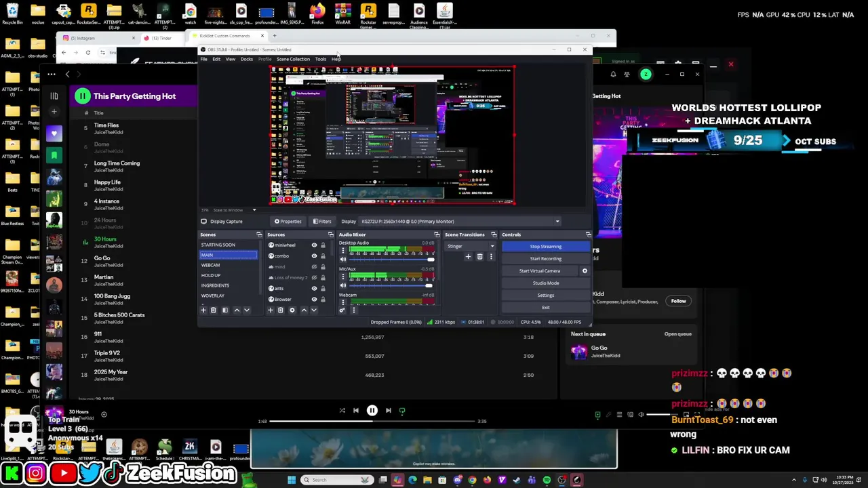
Task: Skip to next track in Spotify
Action: [389, 410]
